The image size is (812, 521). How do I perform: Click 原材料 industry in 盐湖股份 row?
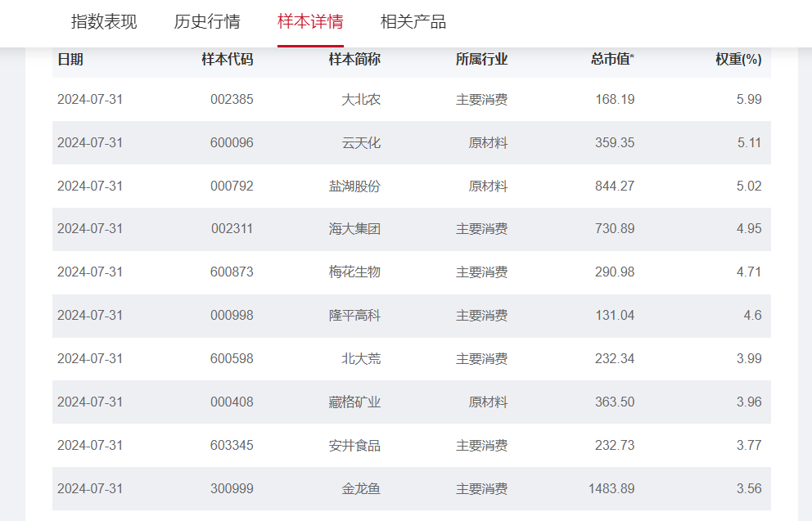(x=488, y=186)
